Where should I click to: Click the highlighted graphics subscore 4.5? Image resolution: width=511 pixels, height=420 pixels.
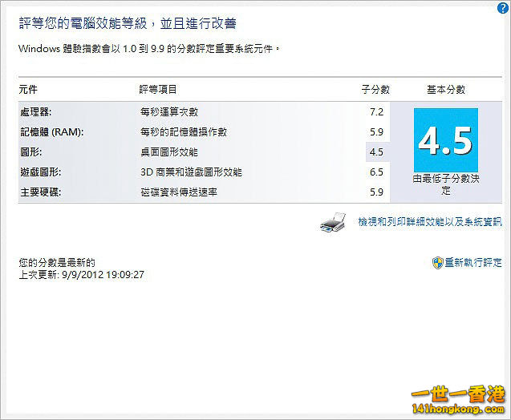tap(376, 152)
